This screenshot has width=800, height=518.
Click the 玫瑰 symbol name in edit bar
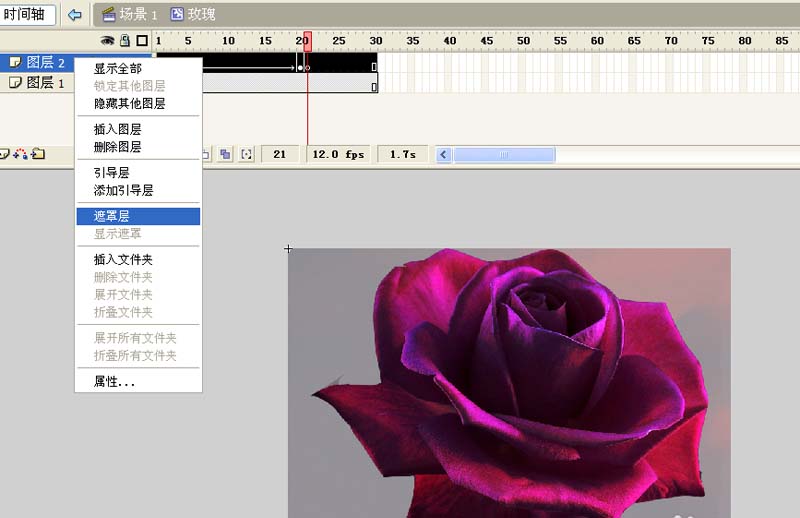pyautogui.click(x=202, y=14)
